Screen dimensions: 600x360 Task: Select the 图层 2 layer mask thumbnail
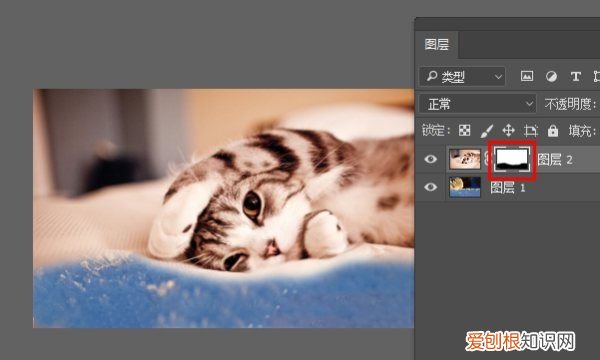[512, 160]
